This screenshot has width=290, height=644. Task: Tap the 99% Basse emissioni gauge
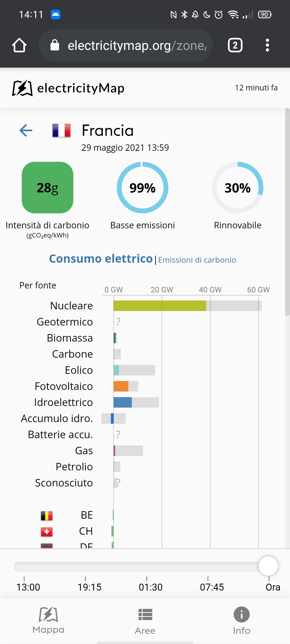pyautogui.click(x=143, y=188)
